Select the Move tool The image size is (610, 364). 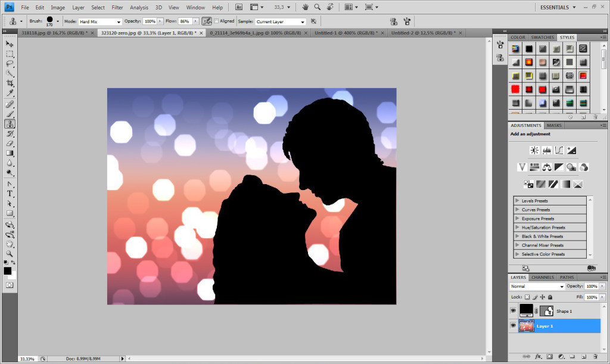coord(10,44)
